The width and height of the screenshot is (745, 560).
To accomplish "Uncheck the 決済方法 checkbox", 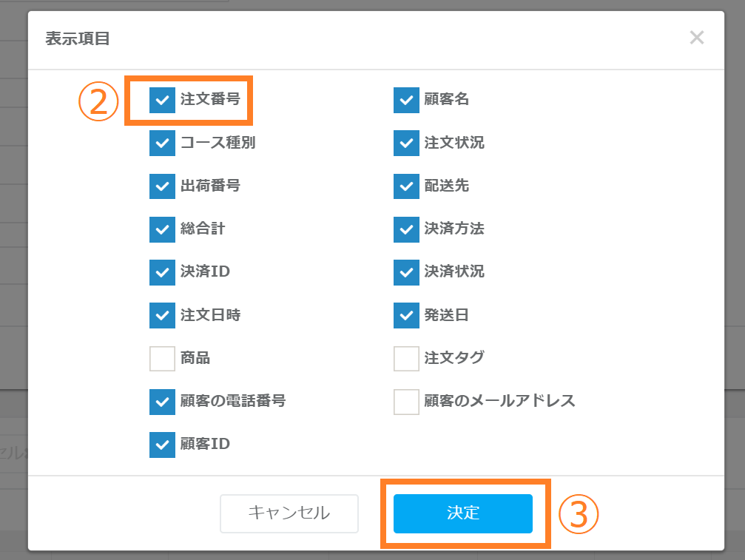I will coord(406,229).
